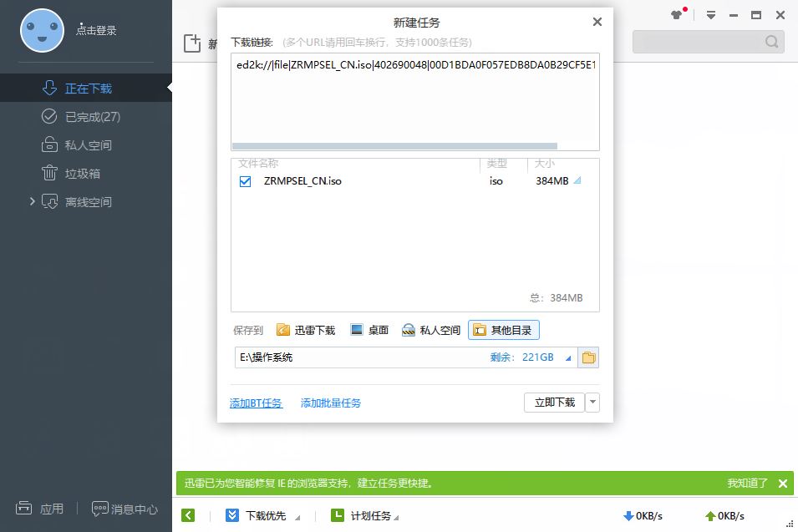Click the 文件名称 column header
This screenshot has width=798, height=532.
(x=258, y=163)
